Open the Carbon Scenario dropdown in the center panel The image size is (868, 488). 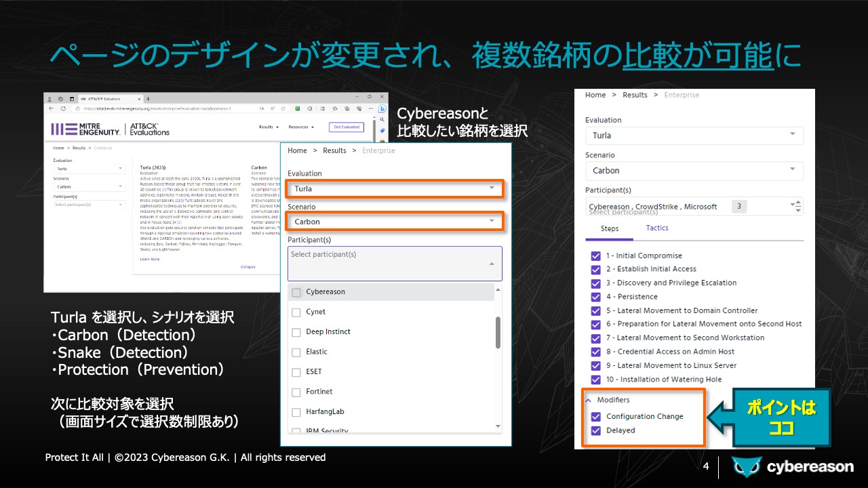395,222
